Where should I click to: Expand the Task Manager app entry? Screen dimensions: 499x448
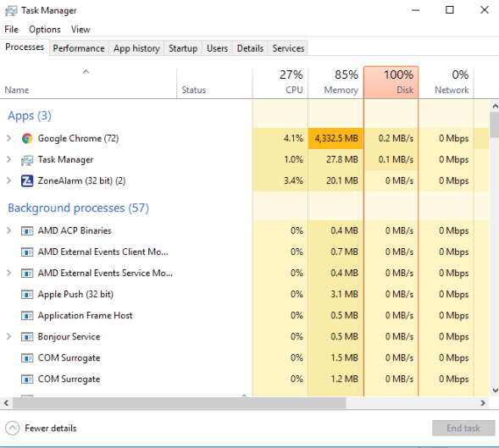coord(9,159)
